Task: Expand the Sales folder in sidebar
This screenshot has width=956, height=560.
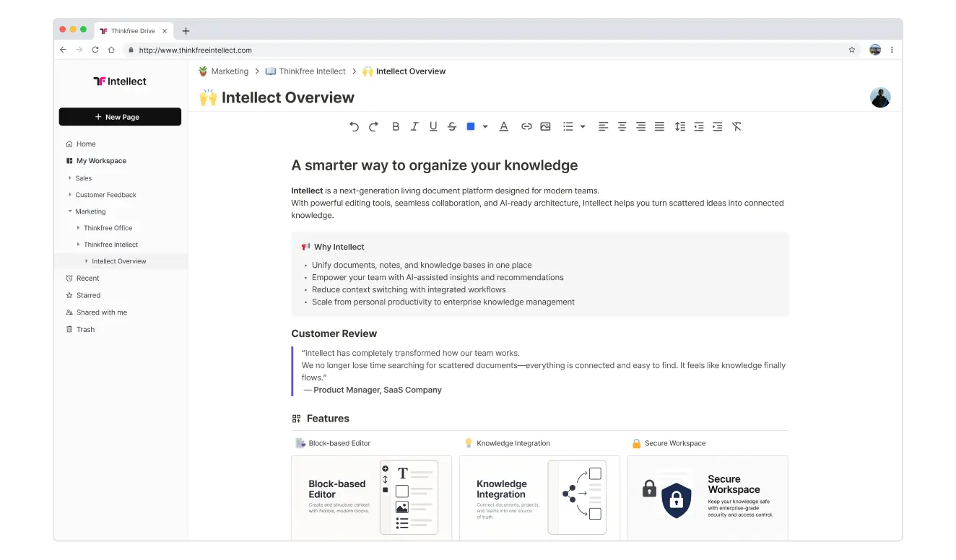Action: (x=70, y=178)
